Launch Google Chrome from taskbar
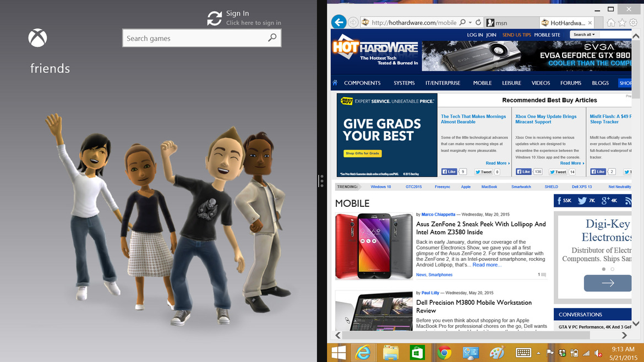This screenshot has height=362, width=644. coord(444,353)
